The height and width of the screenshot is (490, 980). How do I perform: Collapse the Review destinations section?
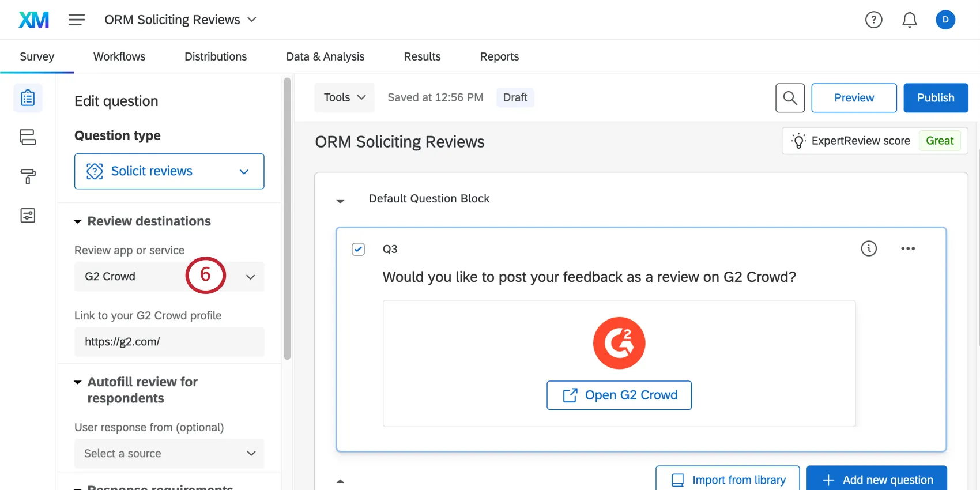78,222
